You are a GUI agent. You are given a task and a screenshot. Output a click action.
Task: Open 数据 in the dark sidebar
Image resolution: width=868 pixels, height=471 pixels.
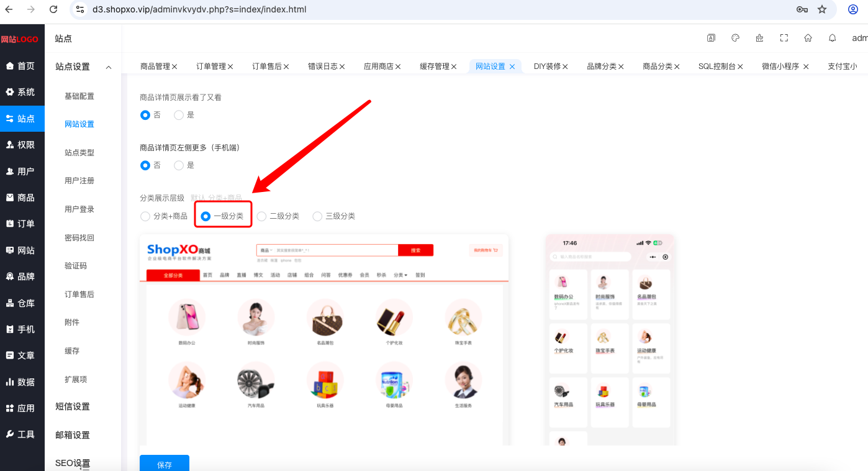[22, 382]
